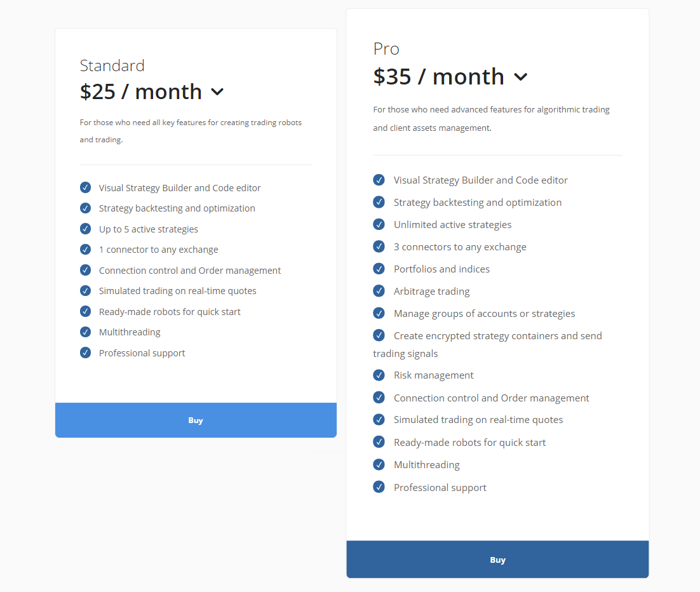The width and height of the screenshot is (700, 592).
Task: Click the Standard plan Buy button
Action: (196, 420)
